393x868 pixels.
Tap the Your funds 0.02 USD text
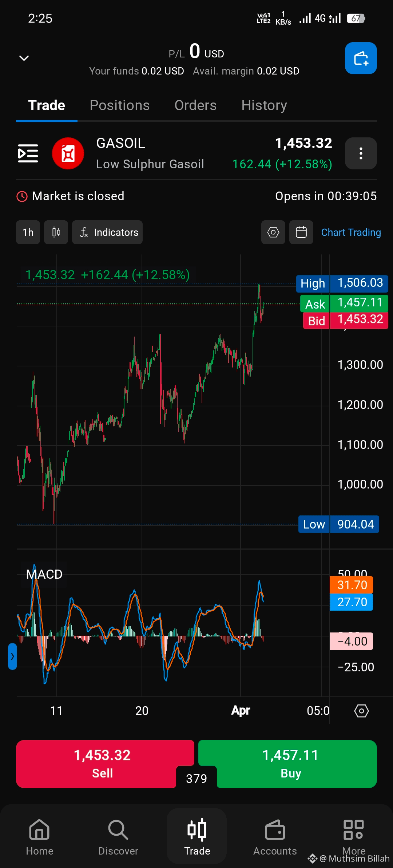(x=136, y=71)
